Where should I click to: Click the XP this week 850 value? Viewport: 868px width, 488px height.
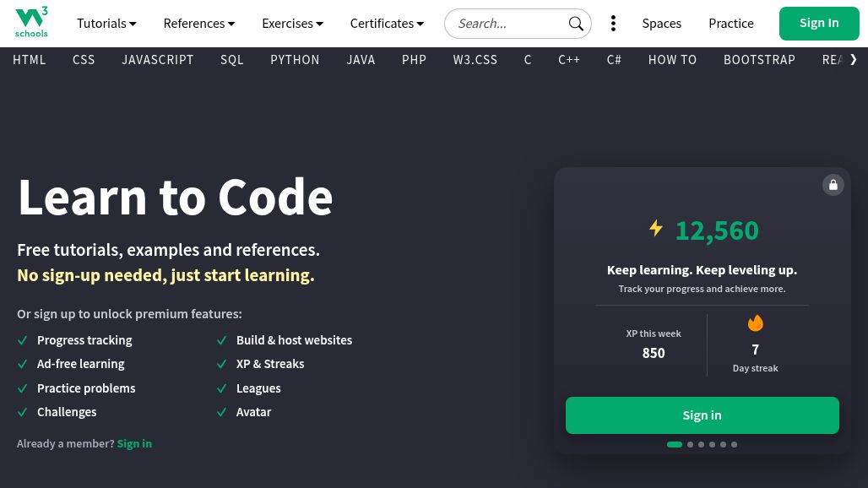point(654,353)
